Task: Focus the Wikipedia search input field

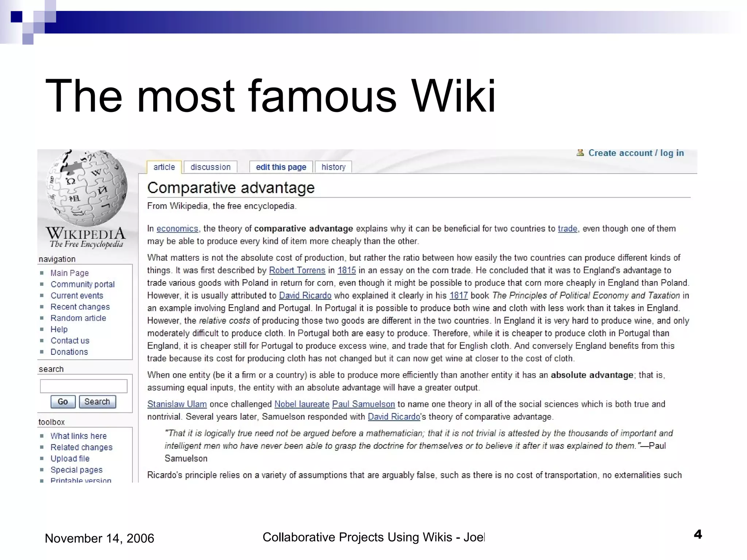Action: coord(84,386)
